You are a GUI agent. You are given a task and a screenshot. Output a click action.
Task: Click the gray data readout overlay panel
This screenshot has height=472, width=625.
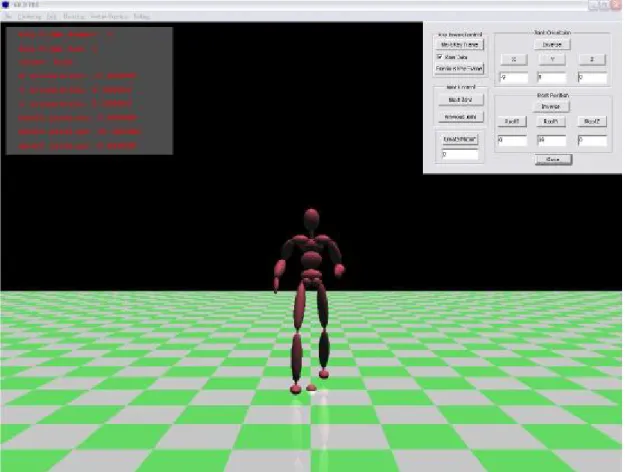[89, 91]
